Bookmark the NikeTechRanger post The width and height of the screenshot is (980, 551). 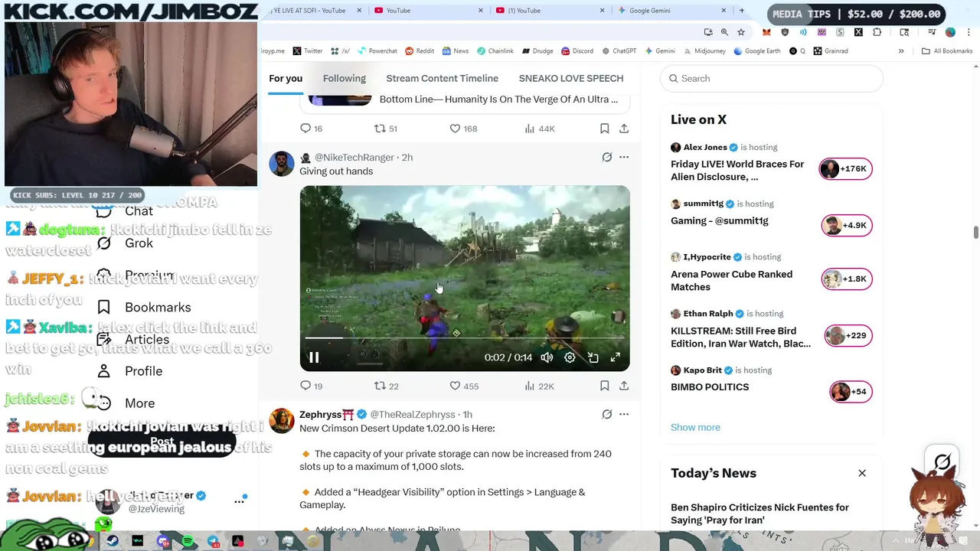coord(604,386)
